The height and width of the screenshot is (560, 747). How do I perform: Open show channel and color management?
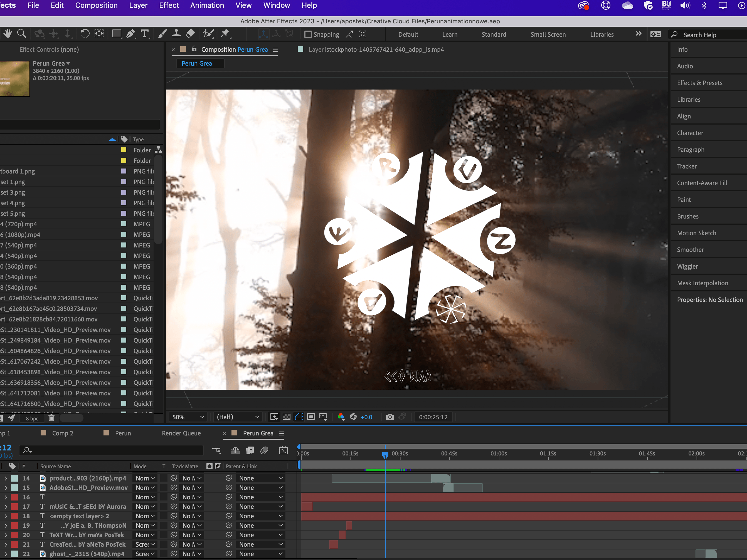[341, 417]
